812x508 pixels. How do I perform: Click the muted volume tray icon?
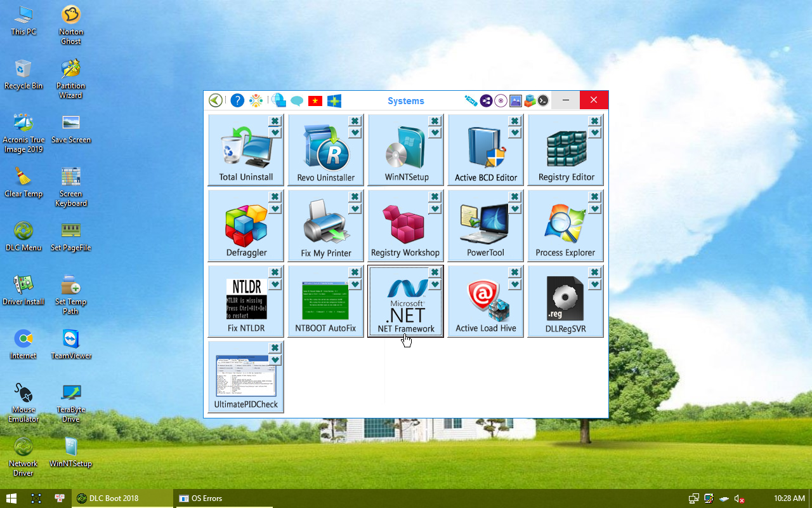click(739, 498)
